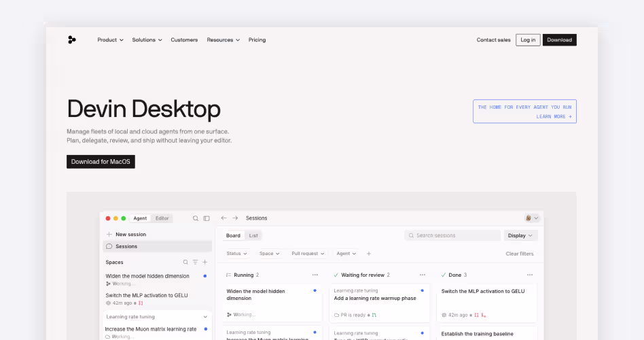Click the Download button in the header
Screen dimensions: 644x340
pos(559,40)
